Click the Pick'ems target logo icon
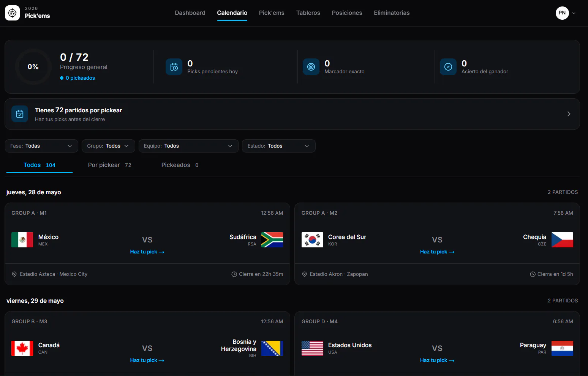 pyautogui.click(x=12, y=13)
